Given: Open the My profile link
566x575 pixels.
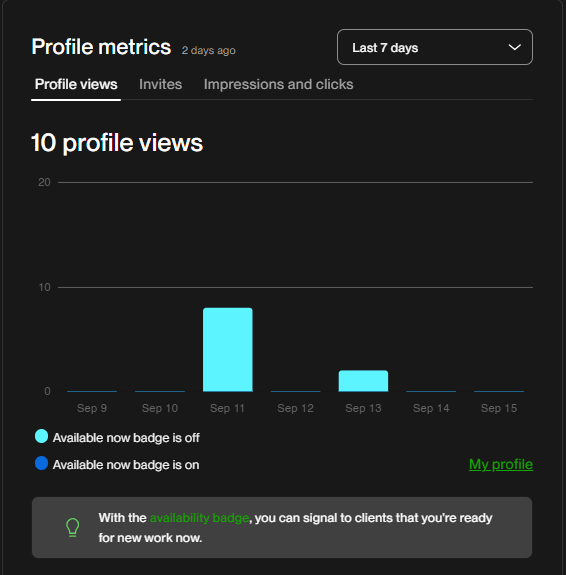Looking at the screenshot, I should (501, 464).
